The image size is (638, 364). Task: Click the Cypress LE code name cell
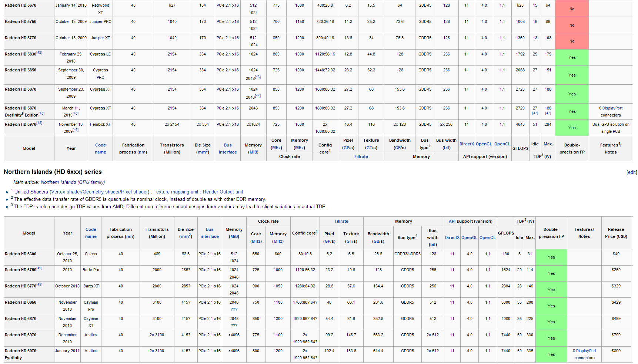click(100, 57)
